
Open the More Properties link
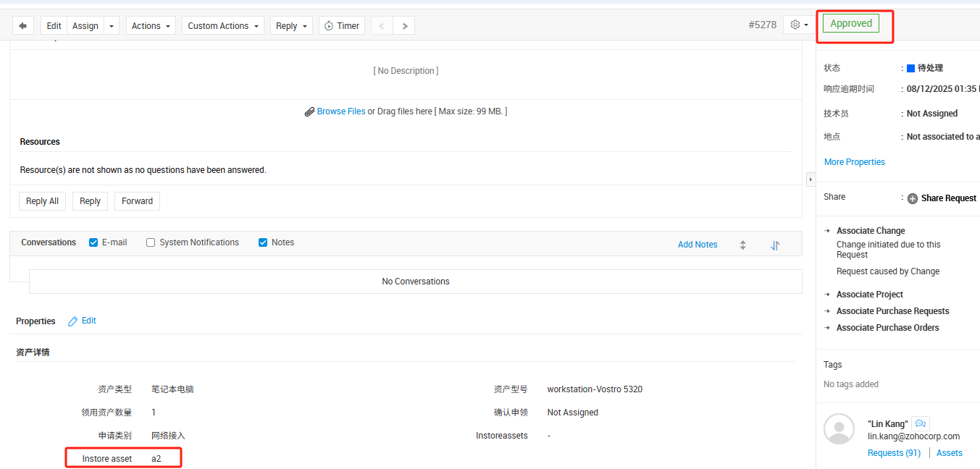point(854,162)
